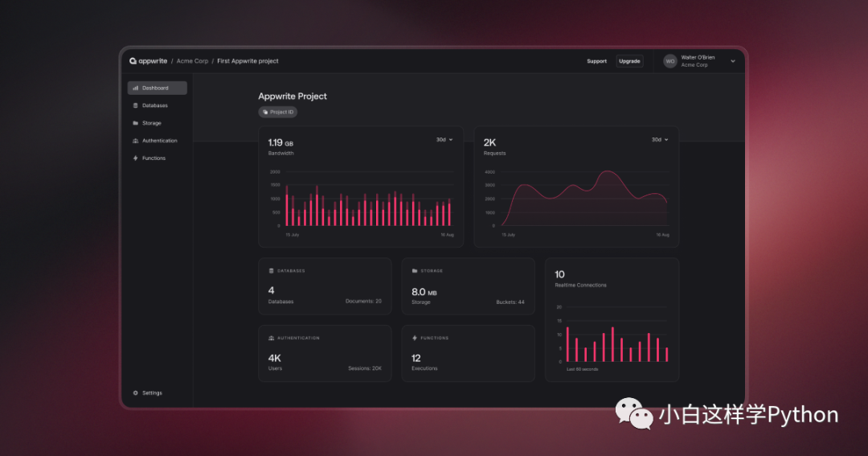Copy the Project ID pill

[278, 112]
